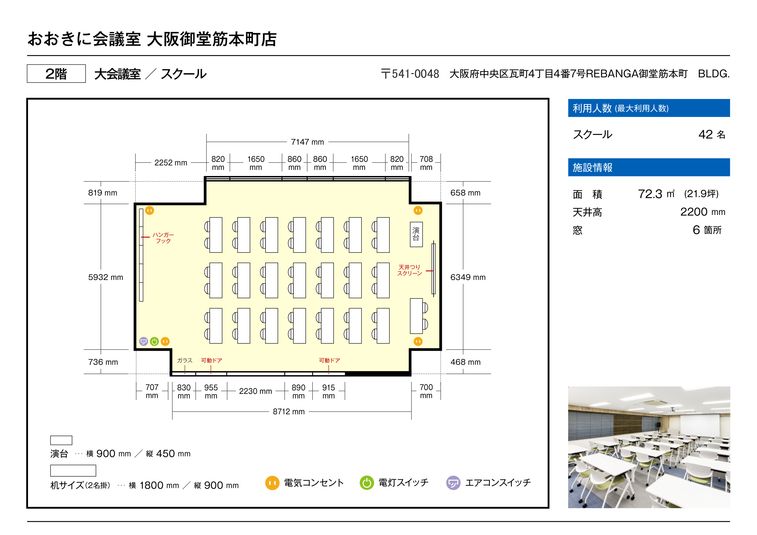
Task: Select the green light switch in the floor plan
Action: point(154,341)
